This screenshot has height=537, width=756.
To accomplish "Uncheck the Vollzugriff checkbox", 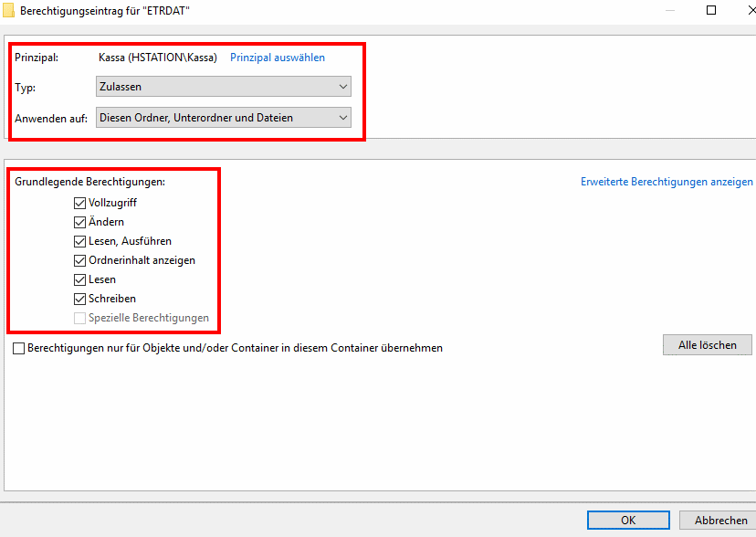I will point(80,203).
